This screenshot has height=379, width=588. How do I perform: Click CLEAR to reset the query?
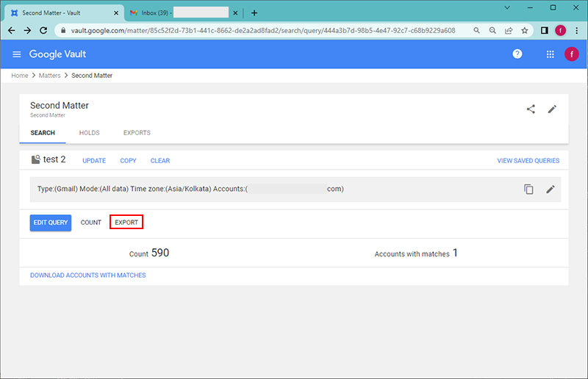pos(160,161)
